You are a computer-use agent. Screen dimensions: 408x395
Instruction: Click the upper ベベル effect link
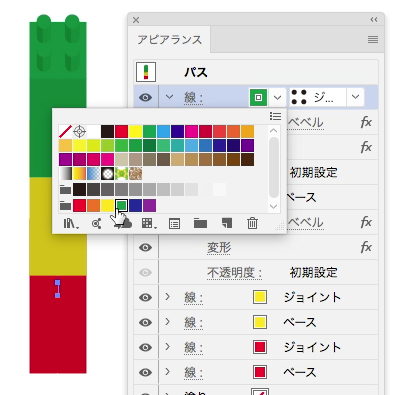(305, 123)
